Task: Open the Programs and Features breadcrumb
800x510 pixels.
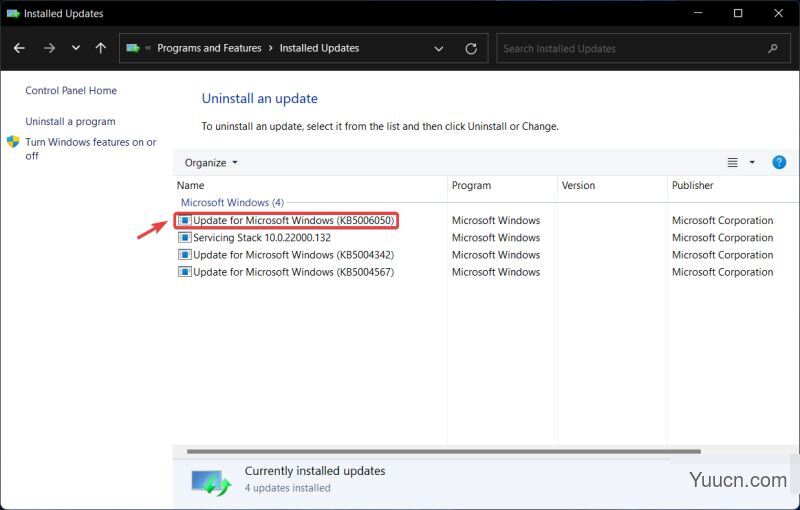Action: [x=209, y=48]
